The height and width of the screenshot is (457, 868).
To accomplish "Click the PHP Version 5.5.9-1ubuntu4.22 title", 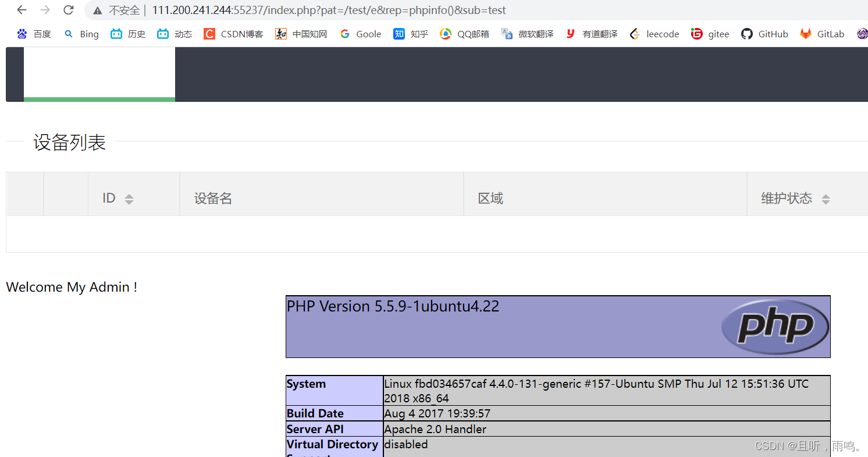I will [x=393, y=306].
